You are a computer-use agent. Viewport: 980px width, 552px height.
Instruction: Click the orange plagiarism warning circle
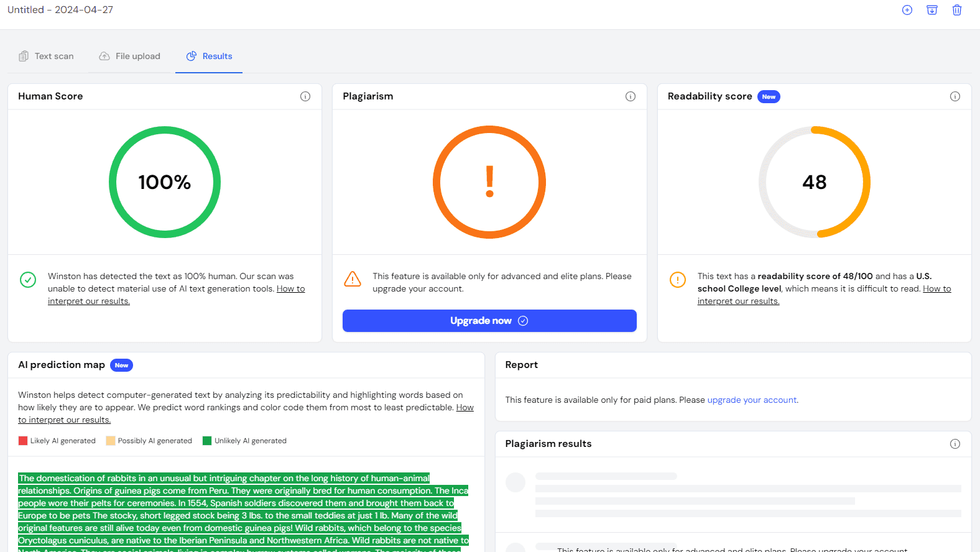click(489, 182)
